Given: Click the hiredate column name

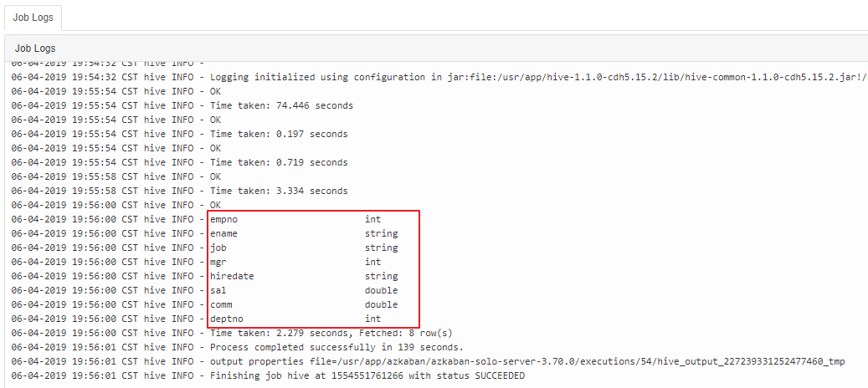Looking at the screenshot, I should [x=232, y=276].
